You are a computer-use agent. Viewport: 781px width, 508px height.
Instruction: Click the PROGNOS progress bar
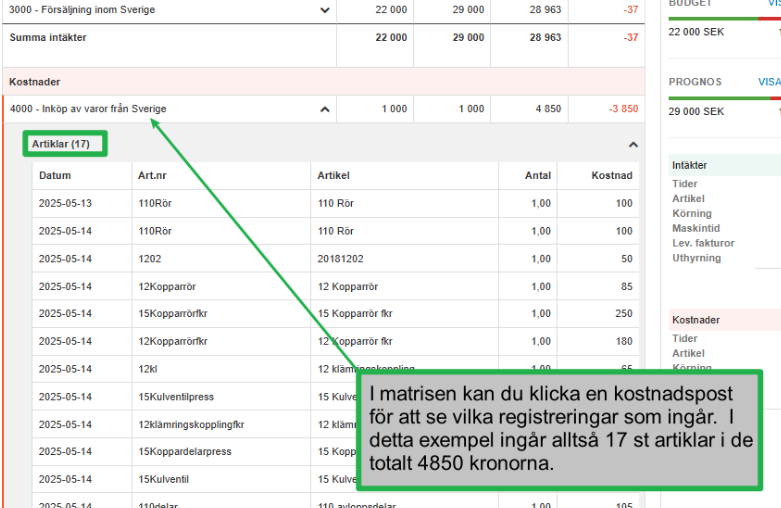(x=724, y=98)
